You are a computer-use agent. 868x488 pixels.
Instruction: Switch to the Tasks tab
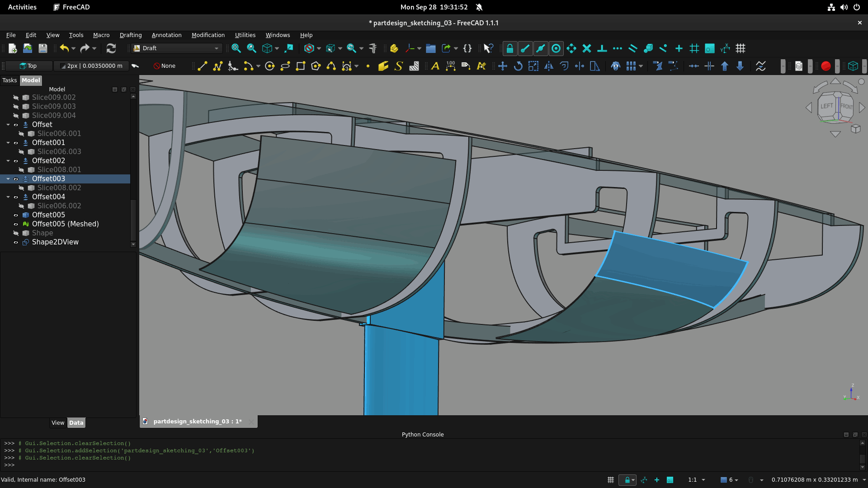point(9,80)
